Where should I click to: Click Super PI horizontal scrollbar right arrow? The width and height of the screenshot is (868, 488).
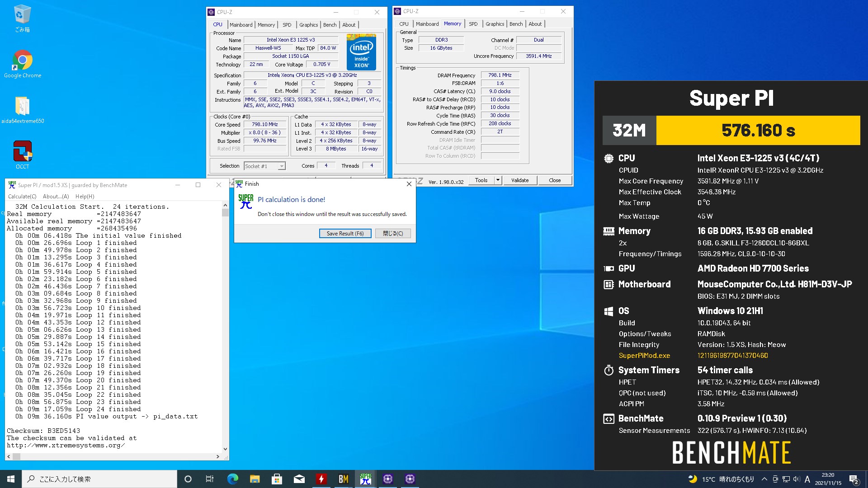click(218, 457)
